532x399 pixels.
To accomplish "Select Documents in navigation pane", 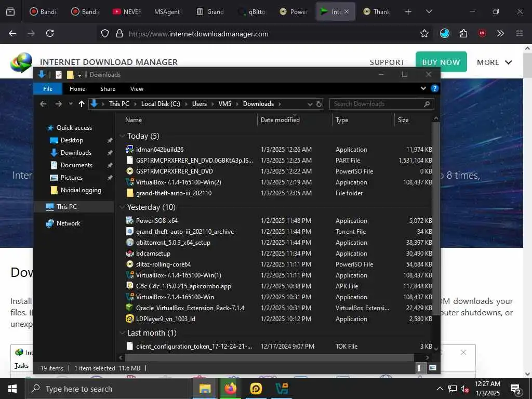I will coord(76,165).
